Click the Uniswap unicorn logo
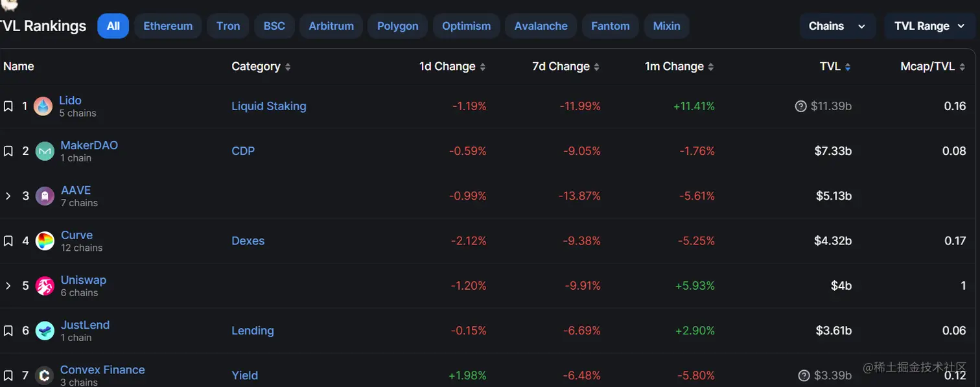The height and width of the screenshot is (387, 980). (x=44, y=285)
